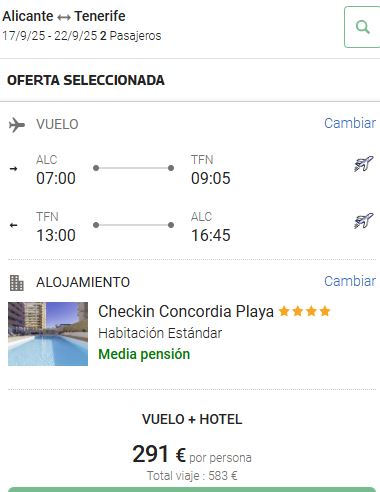
Task: Click the four-star hotel rating
Action: pos(304,311)
